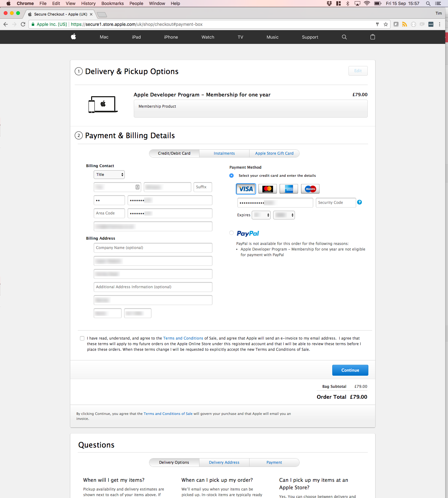The width and height of the screenshot is (448, 498).
Task: Select the Mastercard card icon
Action: pyautogui.click(x=268, y=189)
